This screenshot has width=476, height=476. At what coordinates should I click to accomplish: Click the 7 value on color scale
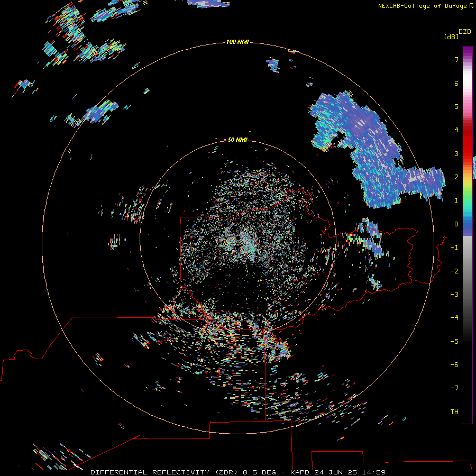[456, 59]
